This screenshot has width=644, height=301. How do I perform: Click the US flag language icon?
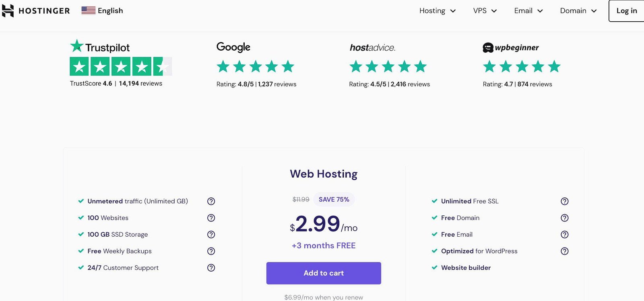[x=89, y=10]
